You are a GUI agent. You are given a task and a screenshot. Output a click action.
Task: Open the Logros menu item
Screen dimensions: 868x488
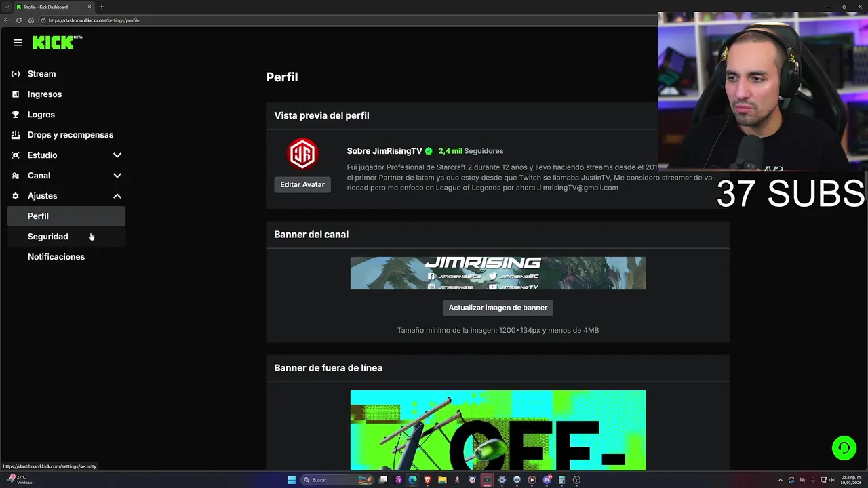click(66, 115)
